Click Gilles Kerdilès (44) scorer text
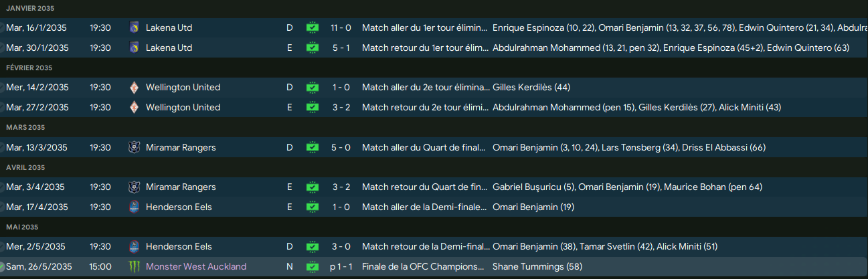The image size is (868, 279). (x=531, y=88)
